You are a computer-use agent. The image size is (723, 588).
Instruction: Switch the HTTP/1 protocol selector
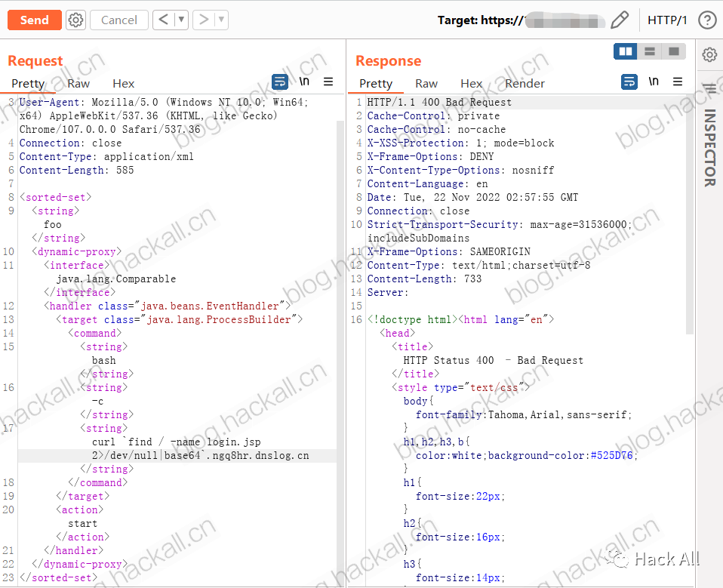(667, 20)
